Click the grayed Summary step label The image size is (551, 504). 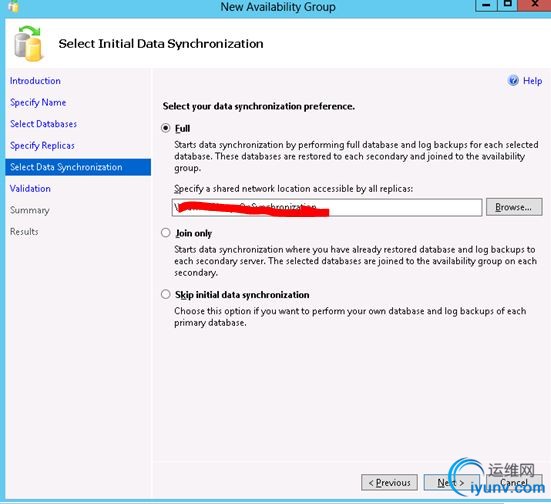point(30,210)
